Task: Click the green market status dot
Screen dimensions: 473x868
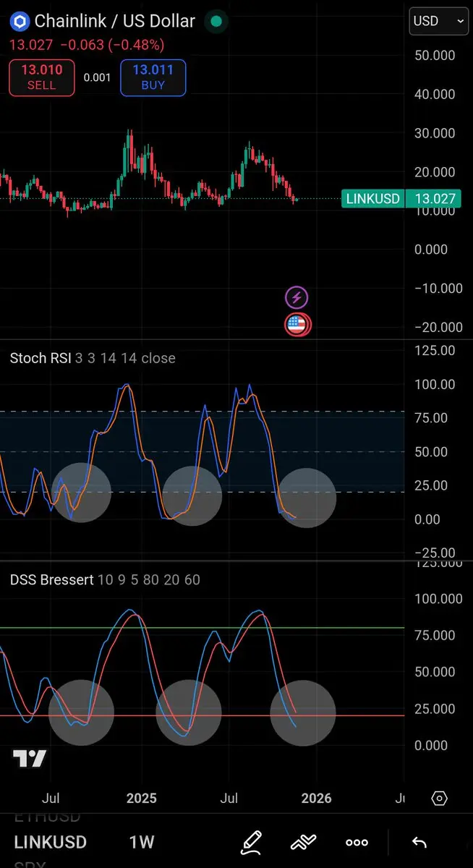Action: (215, 22)
